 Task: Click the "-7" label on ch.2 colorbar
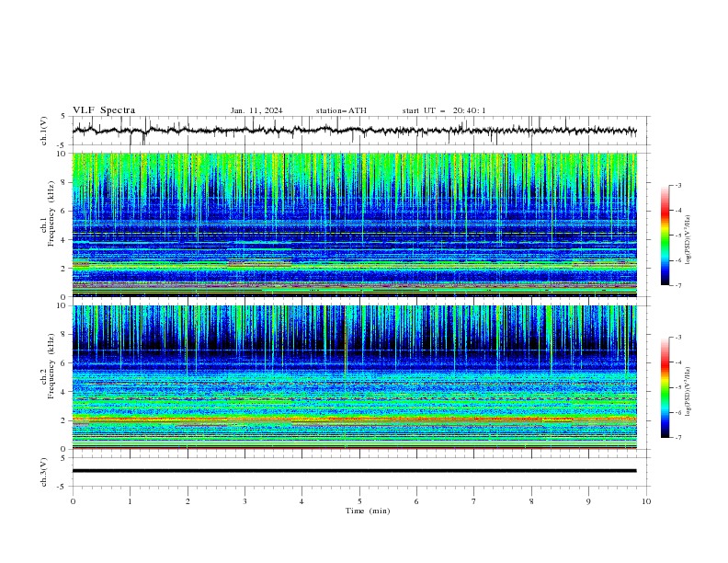pos(678,438)
